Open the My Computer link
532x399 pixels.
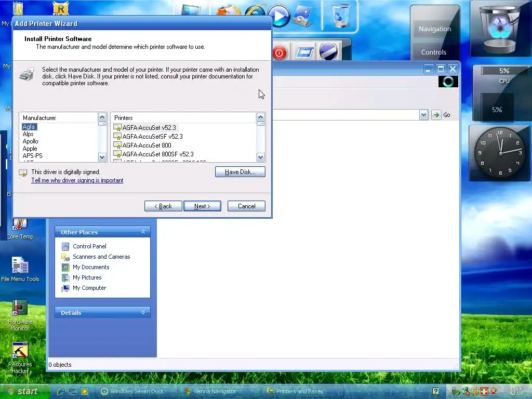click(x=89, y=288)
